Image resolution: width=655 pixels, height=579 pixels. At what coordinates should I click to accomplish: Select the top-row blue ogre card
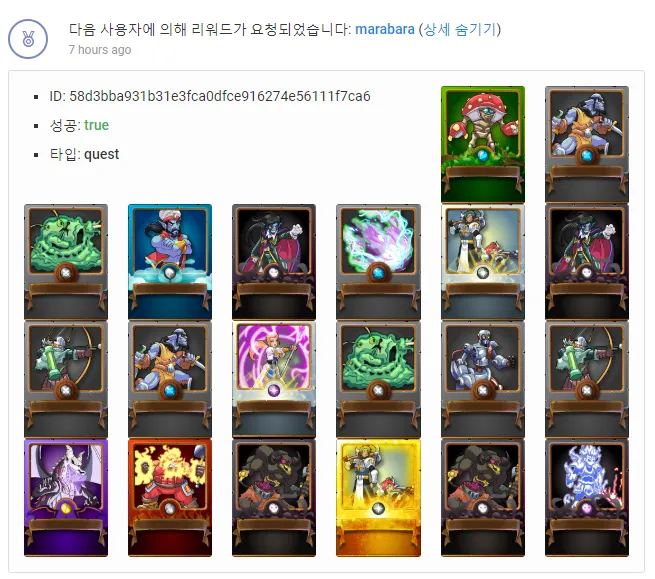point(587,145)
